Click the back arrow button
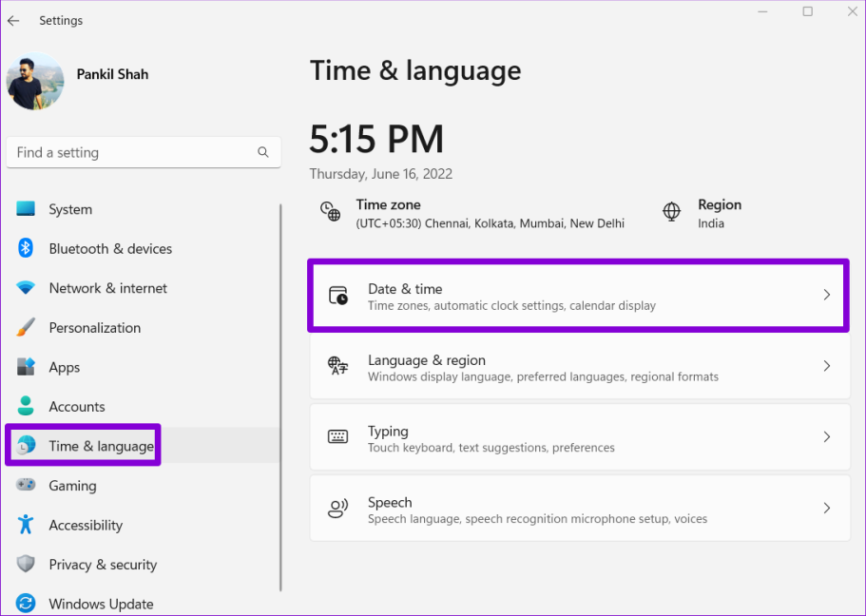866x616 pixels. click(15, 20)
